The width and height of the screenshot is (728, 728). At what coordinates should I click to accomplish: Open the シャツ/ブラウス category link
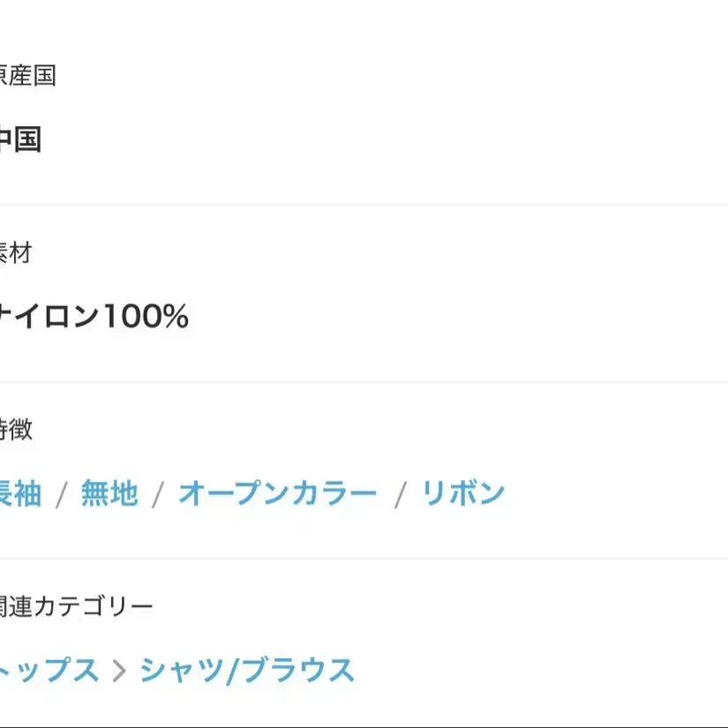pos(247,671)
